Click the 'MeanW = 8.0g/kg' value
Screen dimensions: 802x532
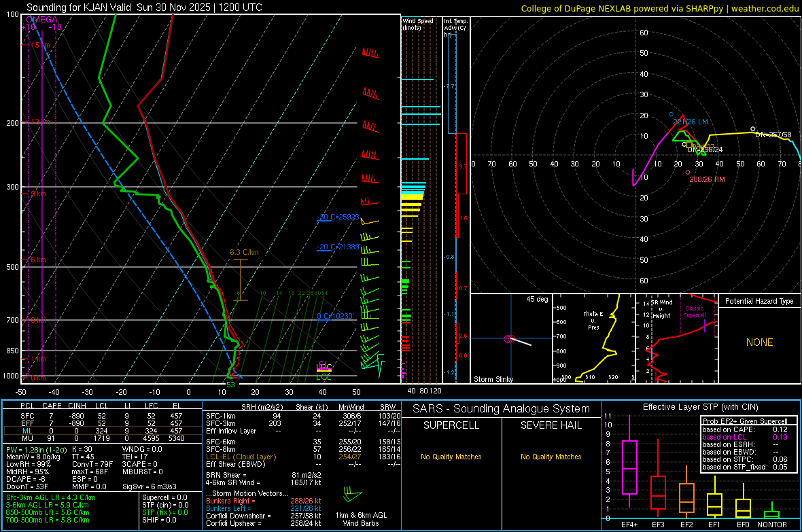pyautogui.click(x=33, y=457)
